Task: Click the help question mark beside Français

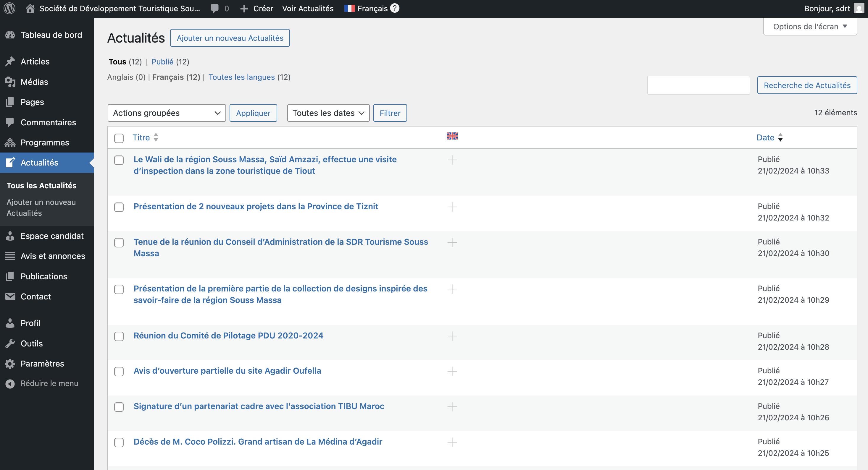Action: coord(395,8)
